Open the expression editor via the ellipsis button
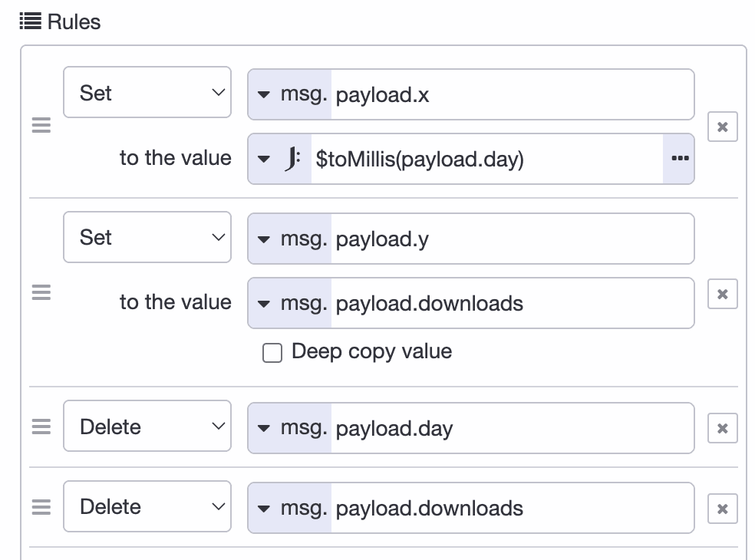 tap(680, 158)
